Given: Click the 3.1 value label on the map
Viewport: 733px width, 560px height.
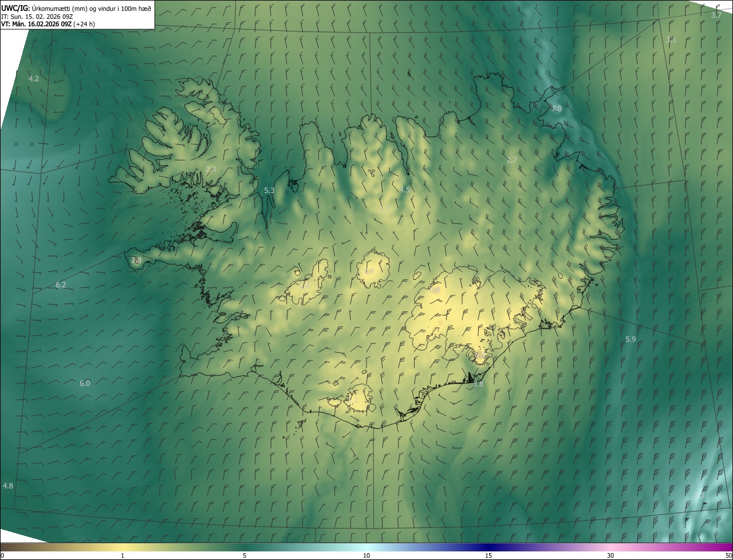Looking at the screenshot, I should (x=671, y=40).
